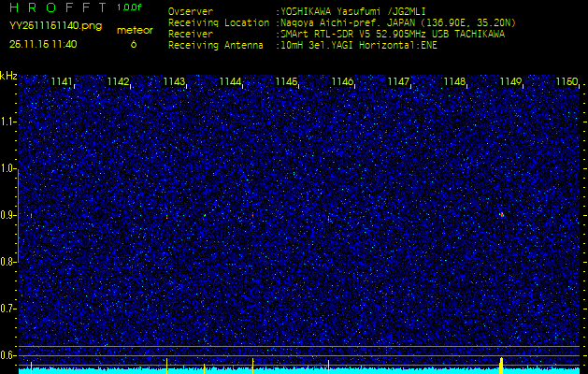The height and width of the screenshot is (374, 588).
Task: Click the 1145 time marker
Action: (286, 82)
